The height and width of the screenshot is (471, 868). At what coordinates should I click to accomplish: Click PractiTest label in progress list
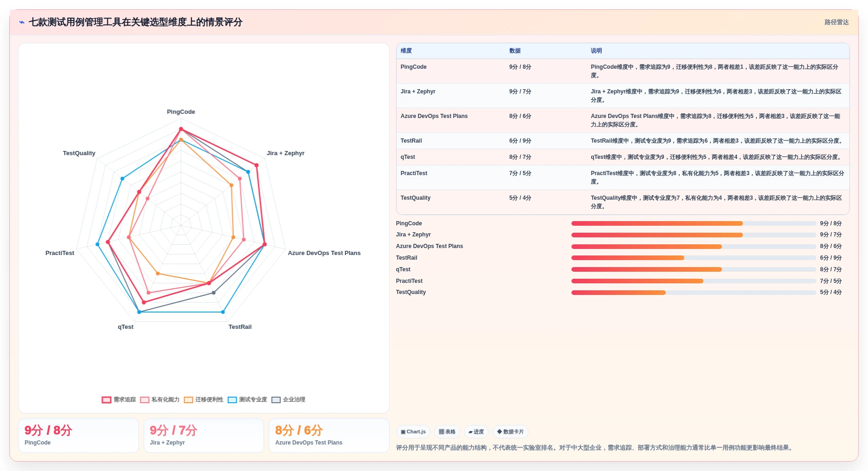point(409,281)
